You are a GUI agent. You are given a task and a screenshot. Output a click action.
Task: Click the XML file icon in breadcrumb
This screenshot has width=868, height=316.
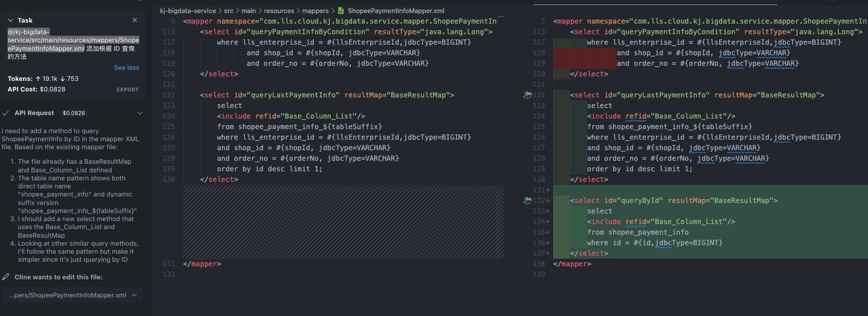click(340, 11)
